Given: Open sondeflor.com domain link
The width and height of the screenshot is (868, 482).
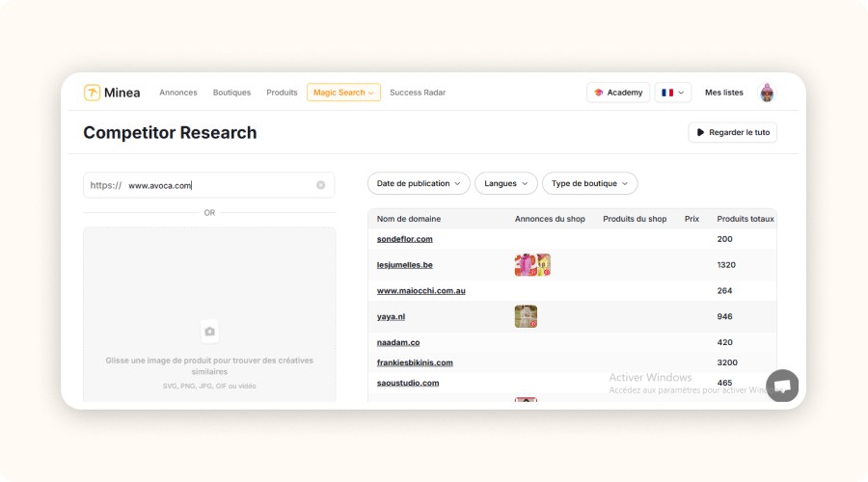Looking at the screenshot, I should pyautogui.click(x=405, y=239).
